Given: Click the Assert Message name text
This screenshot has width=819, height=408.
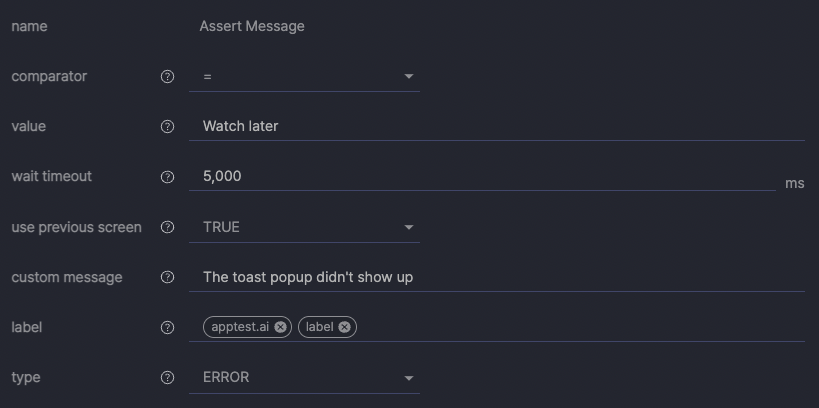Looking at the screenshot, I should (252, 26).
